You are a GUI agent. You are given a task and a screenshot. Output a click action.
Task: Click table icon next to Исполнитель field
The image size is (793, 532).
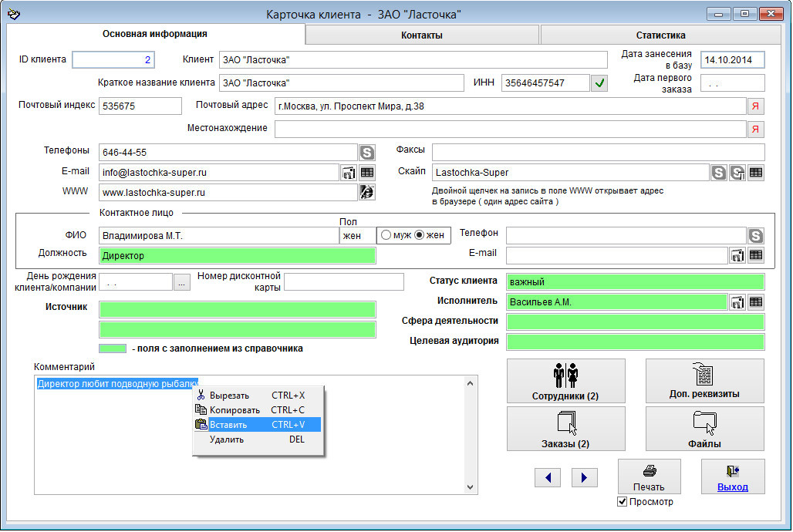756,302
